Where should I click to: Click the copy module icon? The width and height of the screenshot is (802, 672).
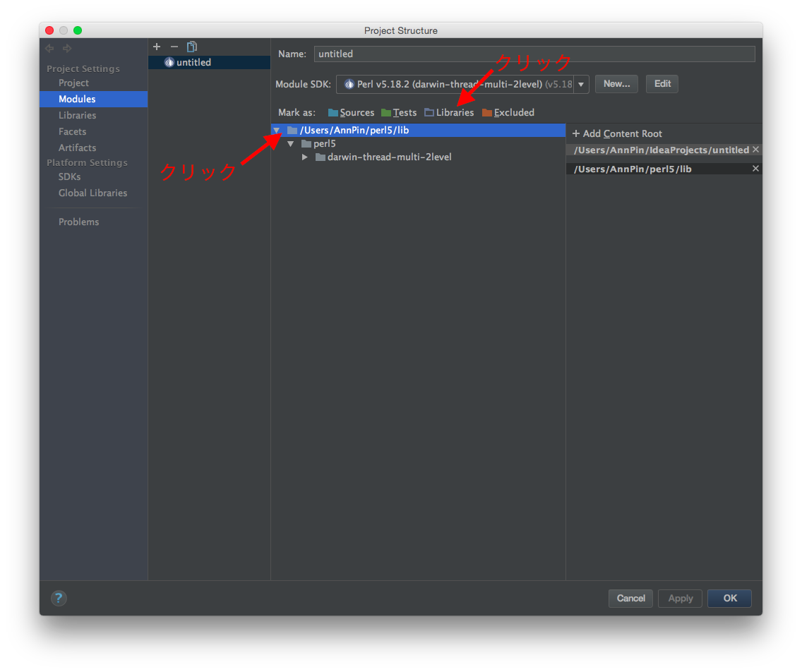(x=191, y=47)
